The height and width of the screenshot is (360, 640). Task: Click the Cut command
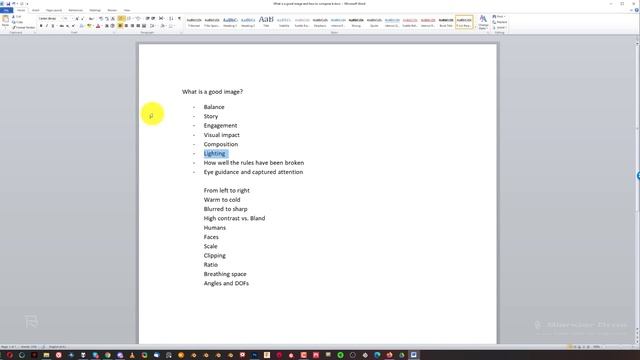coord(16,17)
